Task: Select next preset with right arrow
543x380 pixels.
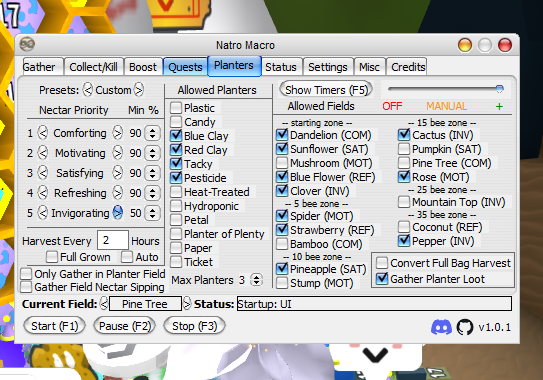Action: pyautogui.click(x=139, y=90)
